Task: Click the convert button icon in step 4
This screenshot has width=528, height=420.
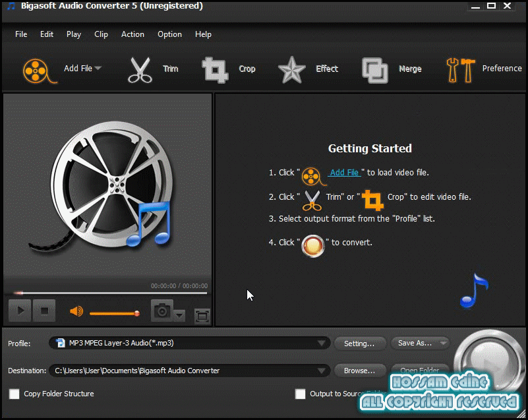Action: [313, 246]
